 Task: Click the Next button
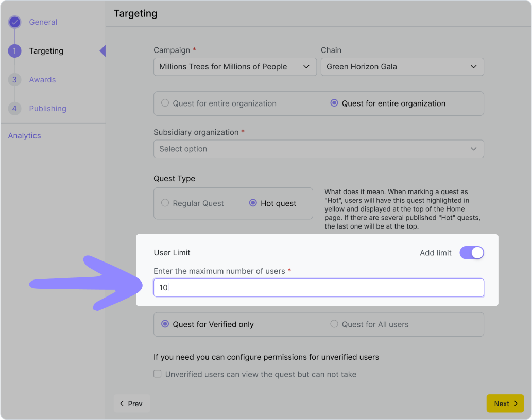tap(505, 404)
